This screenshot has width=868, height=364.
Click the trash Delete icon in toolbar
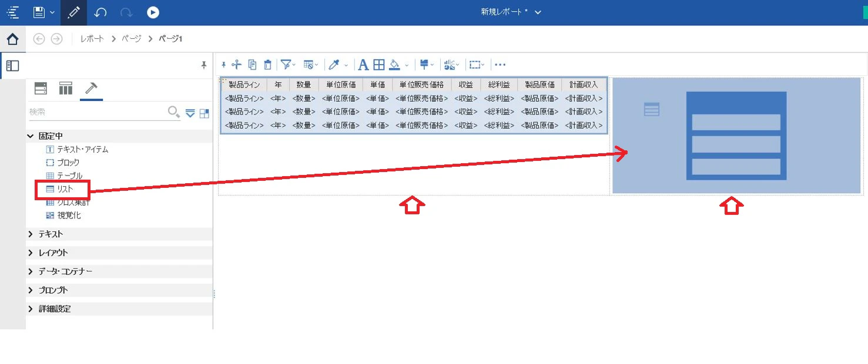click(268, 65)
